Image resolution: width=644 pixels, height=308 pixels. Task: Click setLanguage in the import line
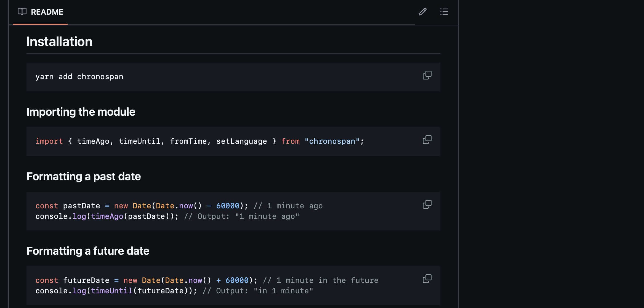(x=241, y=141)
